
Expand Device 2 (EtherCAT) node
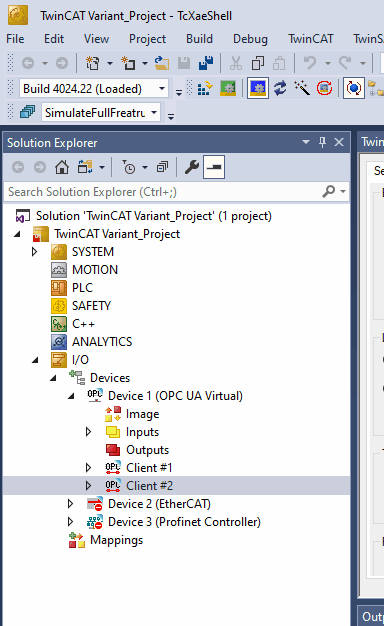[x=71, y=504]
